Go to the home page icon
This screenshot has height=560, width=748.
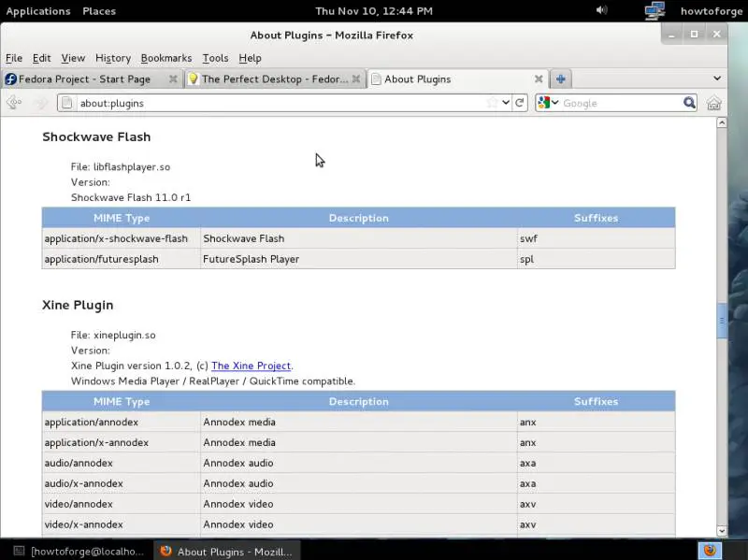pyautogui.click(x=713, y=103)
